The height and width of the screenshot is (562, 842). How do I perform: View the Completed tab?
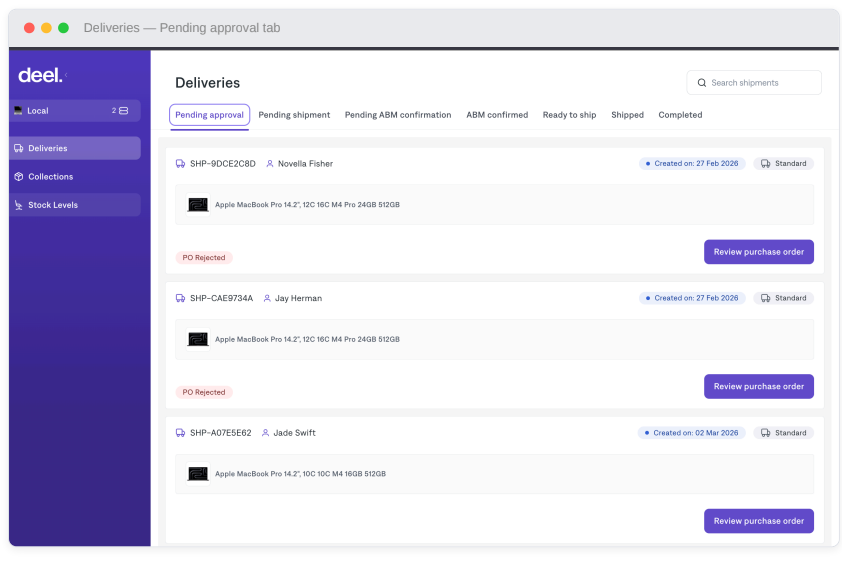coord(680,115)
